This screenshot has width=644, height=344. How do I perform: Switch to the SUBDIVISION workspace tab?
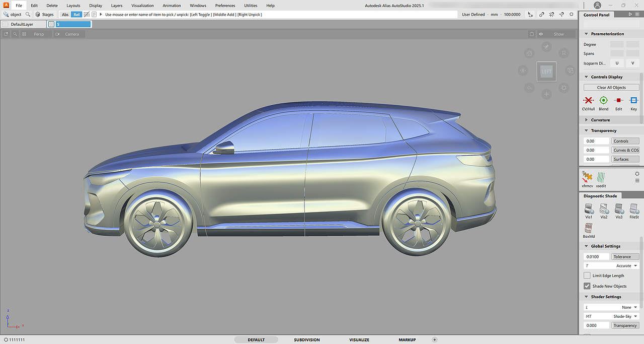pyautogui.click(x=307, y=340)
